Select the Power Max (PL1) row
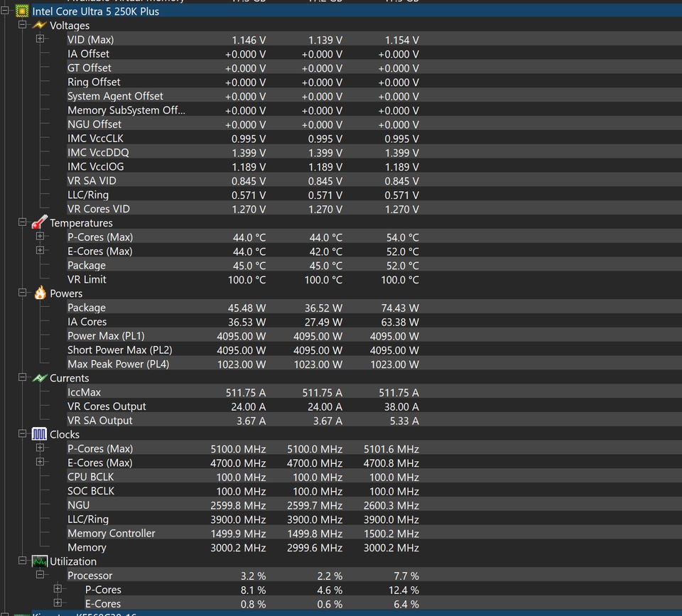The height and width of the screenshot is (616, 682). (x=374, y=336)
